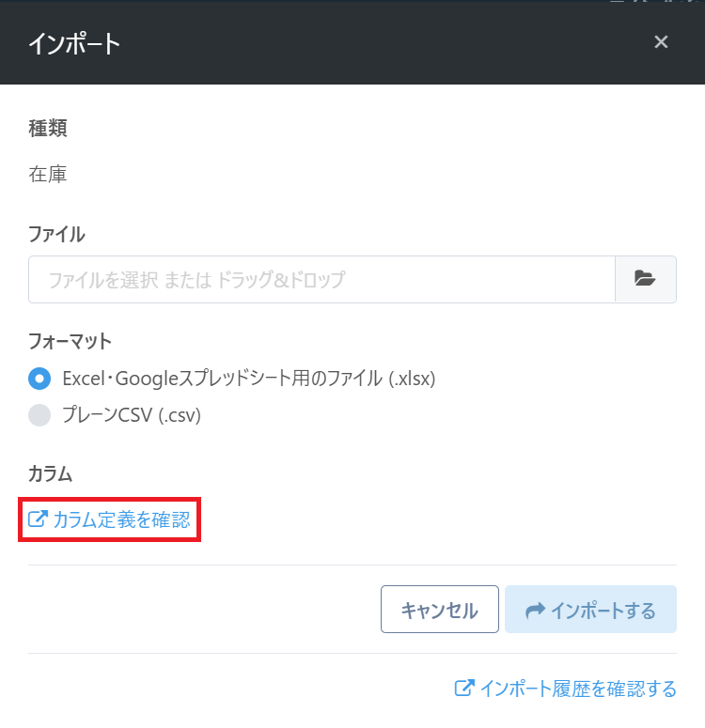This screenshot has width=705, height=728.
Task: Click the "プレーンCSV (.csv)" label text
Action: pos(132,414)
